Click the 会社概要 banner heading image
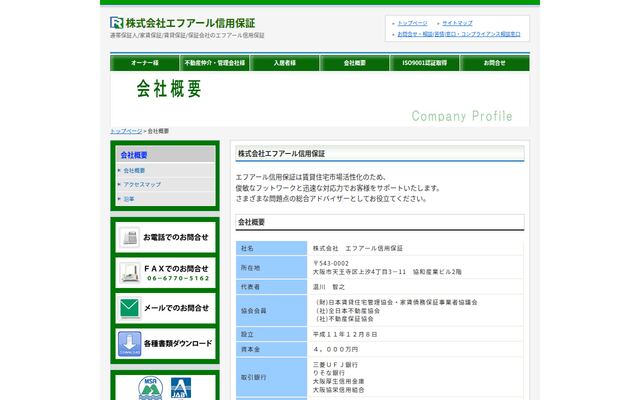This screenshot has height=400, width=640. click(x=169, y=88)
